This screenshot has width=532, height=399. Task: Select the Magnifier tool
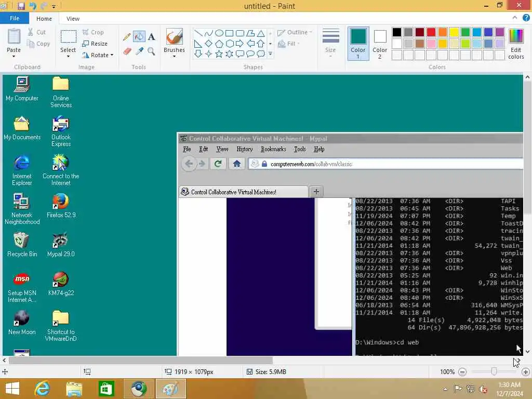tap(152, 51)
